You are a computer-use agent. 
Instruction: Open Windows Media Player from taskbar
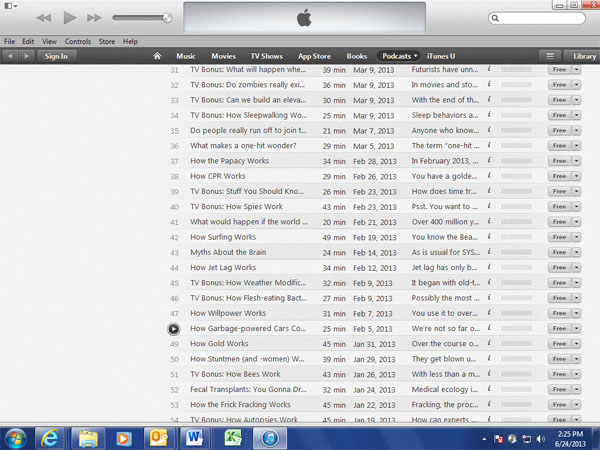point(124,438)
